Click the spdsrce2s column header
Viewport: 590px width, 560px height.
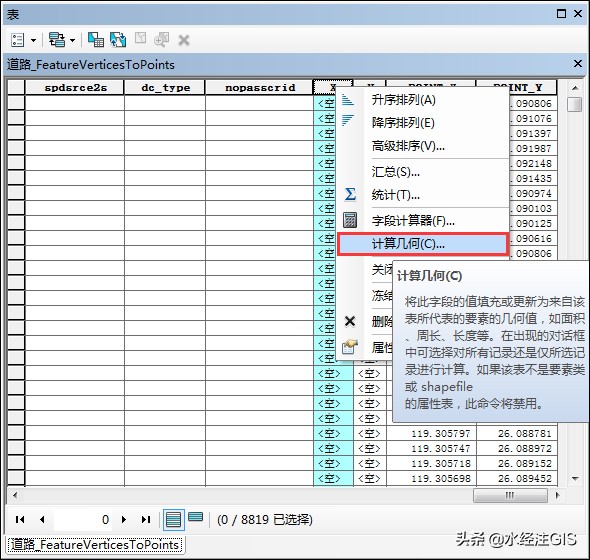click(x=75, y=88)
